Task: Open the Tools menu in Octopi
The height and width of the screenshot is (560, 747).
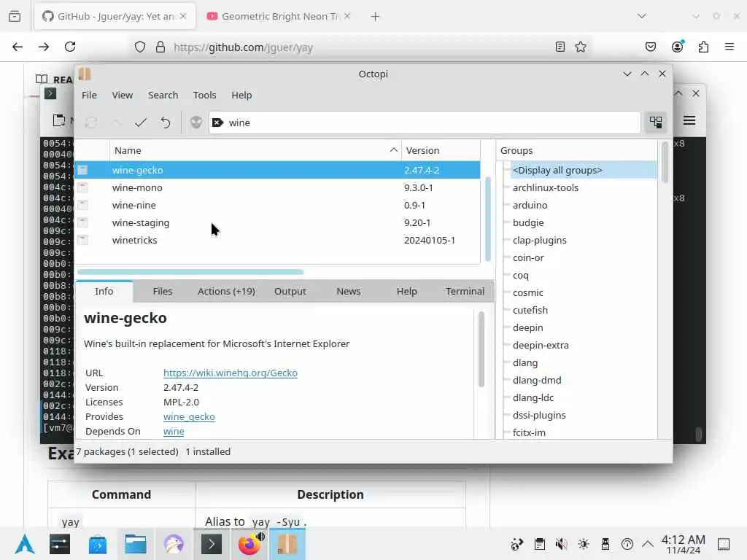Action: pyautogui.click(x=204, y=95)
